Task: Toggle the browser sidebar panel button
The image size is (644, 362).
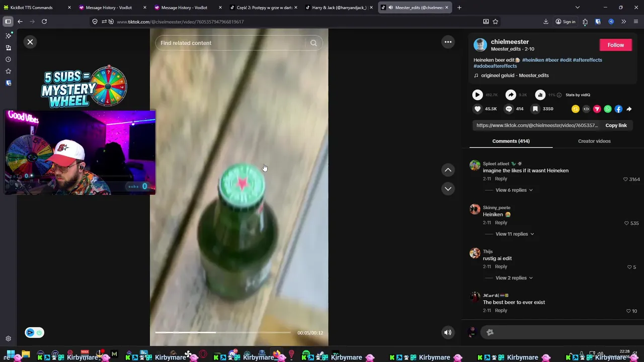Action: point(8,22)
